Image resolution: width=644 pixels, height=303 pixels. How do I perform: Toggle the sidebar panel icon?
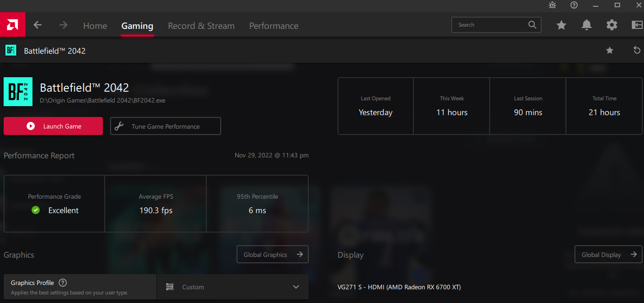pyautogui.click(x=637, y=25)
